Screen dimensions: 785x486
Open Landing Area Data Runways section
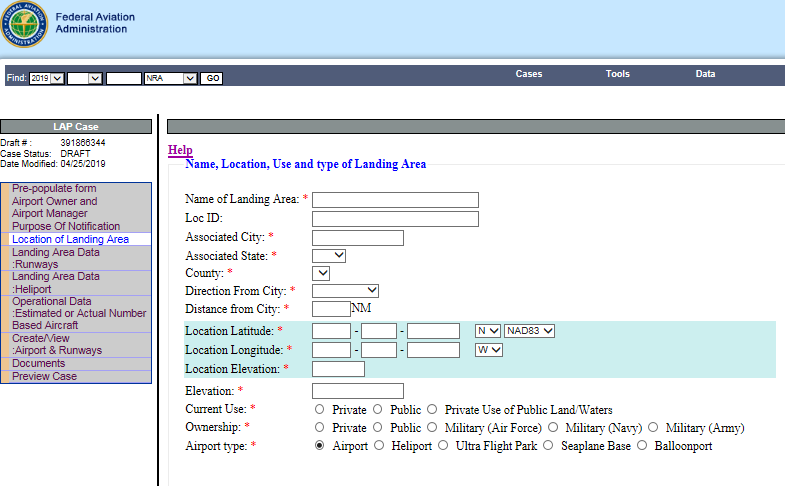(x=56, y=258)
